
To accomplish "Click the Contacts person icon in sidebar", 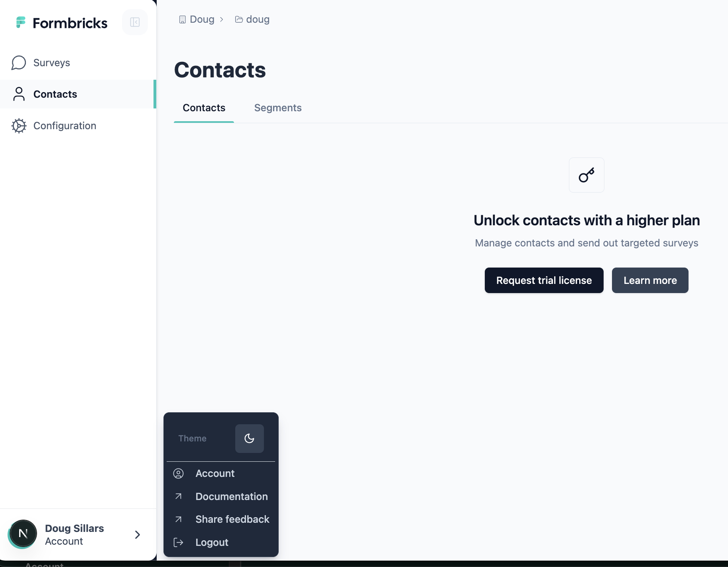I will pos(18,94).
